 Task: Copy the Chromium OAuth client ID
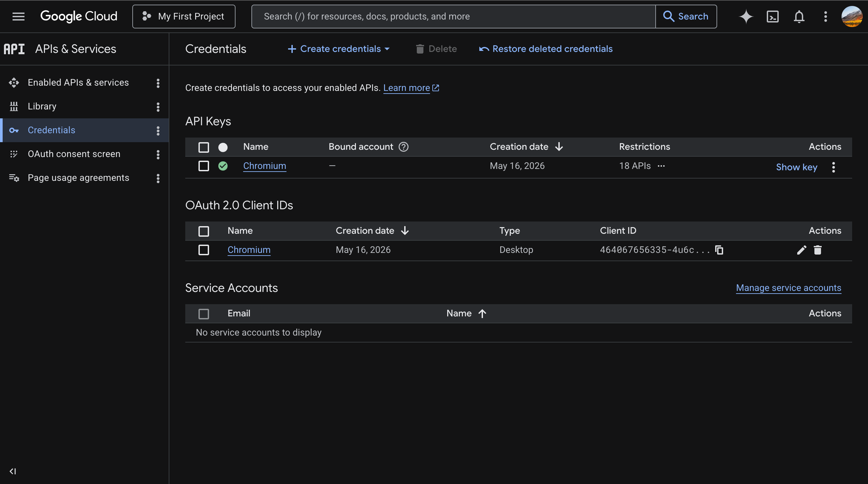[719, 250]
